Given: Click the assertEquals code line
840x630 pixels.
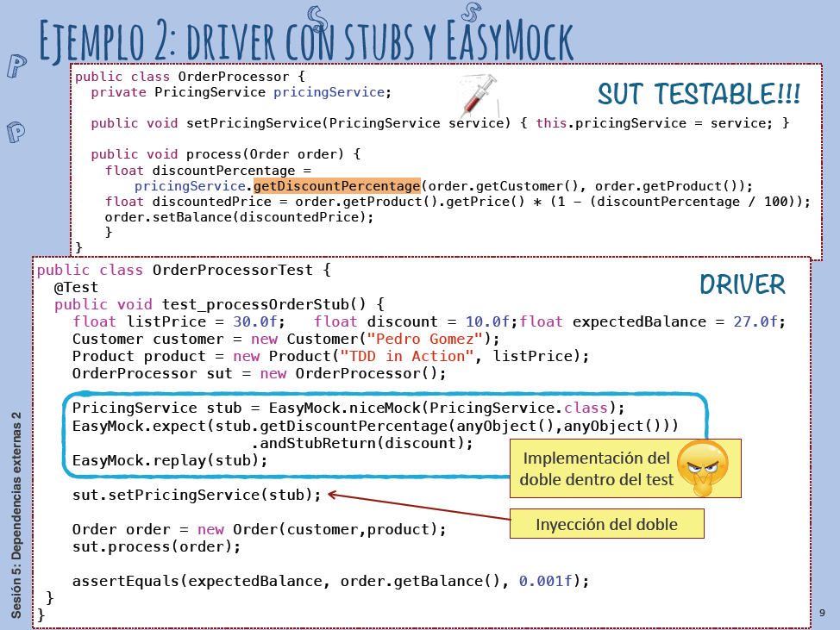Looking at the screenshot, I should (x=330, y=581).
